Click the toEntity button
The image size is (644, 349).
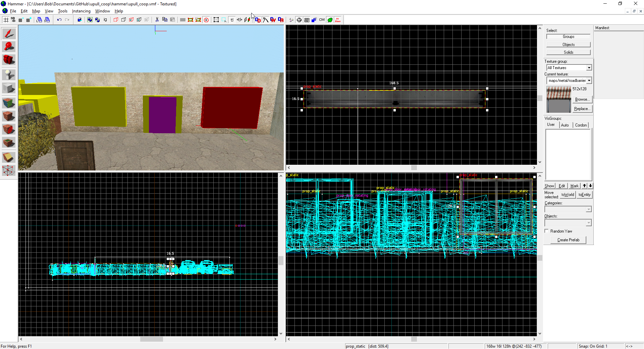click(584, 195)
